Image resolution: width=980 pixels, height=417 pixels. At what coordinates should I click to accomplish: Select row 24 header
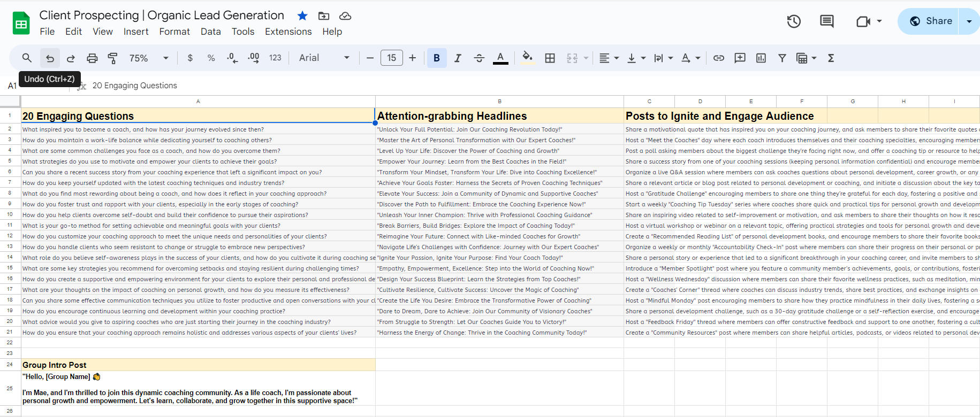click(x=10, y=364)
